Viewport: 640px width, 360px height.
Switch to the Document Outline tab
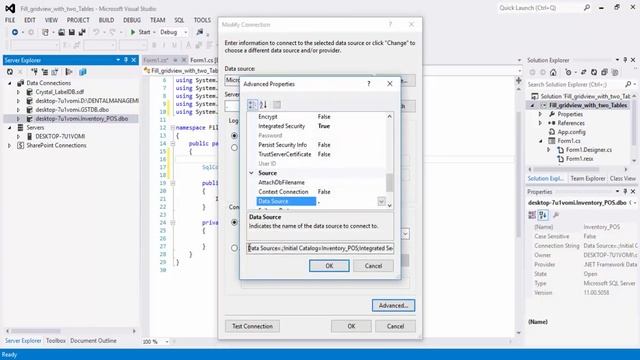click(x=93, y=340)
